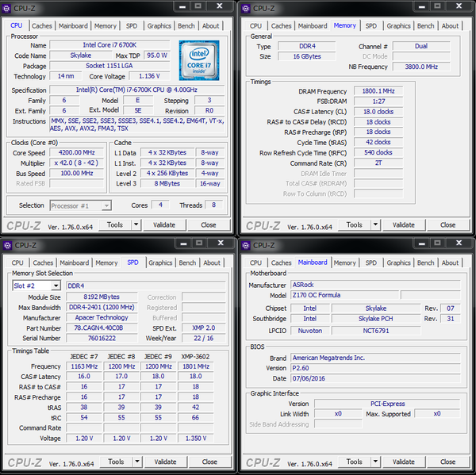Open SPD tab in CPU window
476x475 pixels.
pos(132,26)
